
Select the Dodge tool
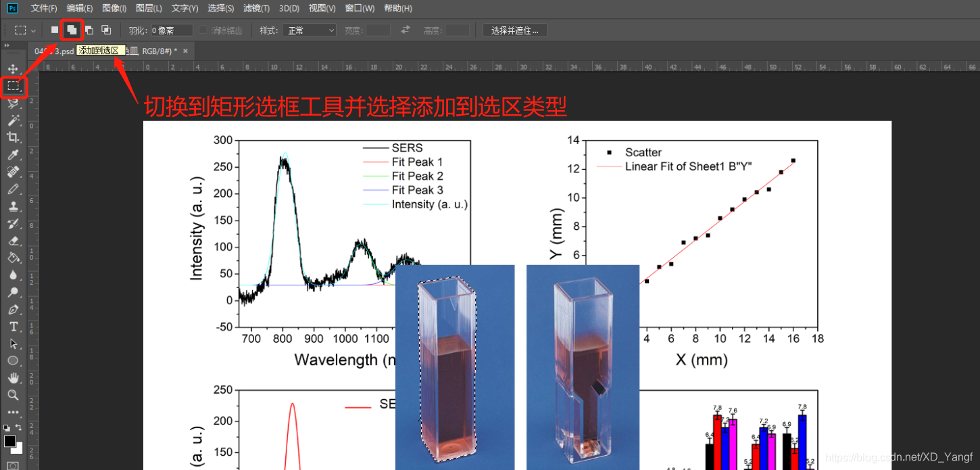coord(13,292)
